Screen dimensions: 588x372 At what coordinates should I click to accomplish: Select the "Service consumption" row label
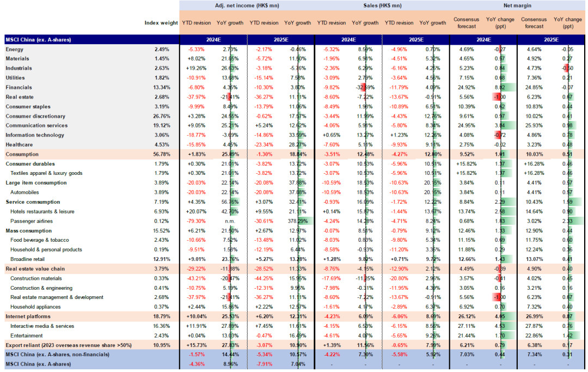(x=33, y=202)
